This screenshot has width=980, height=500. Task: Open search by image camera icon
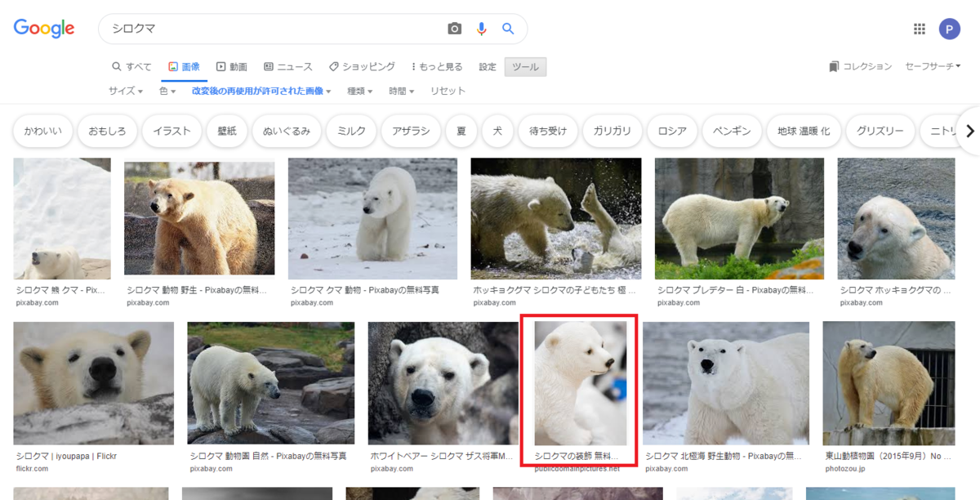(x=455, y=29)
